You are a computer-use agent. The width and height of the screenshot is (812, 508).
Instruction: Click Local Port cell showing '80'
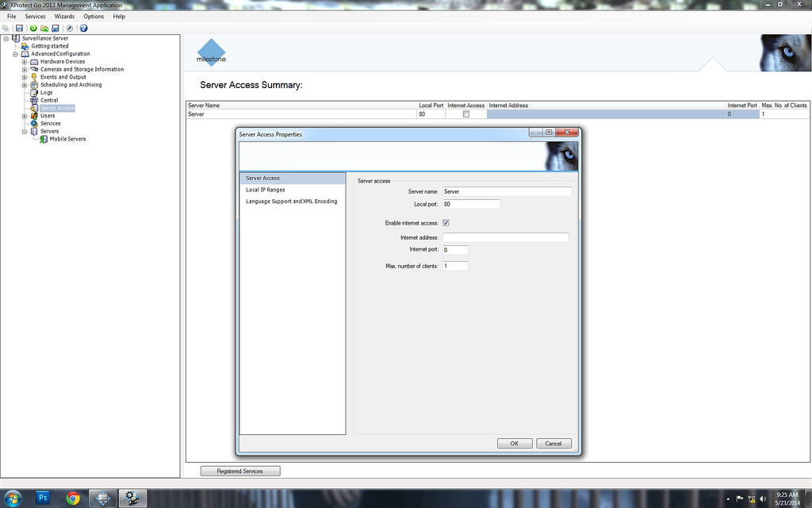431,114
